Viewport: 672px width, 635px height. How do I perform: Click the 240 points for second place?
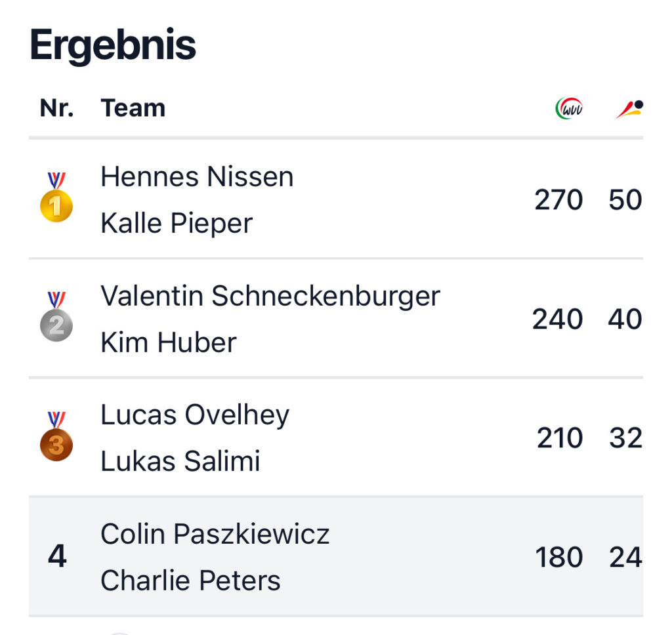click(557, 319)
